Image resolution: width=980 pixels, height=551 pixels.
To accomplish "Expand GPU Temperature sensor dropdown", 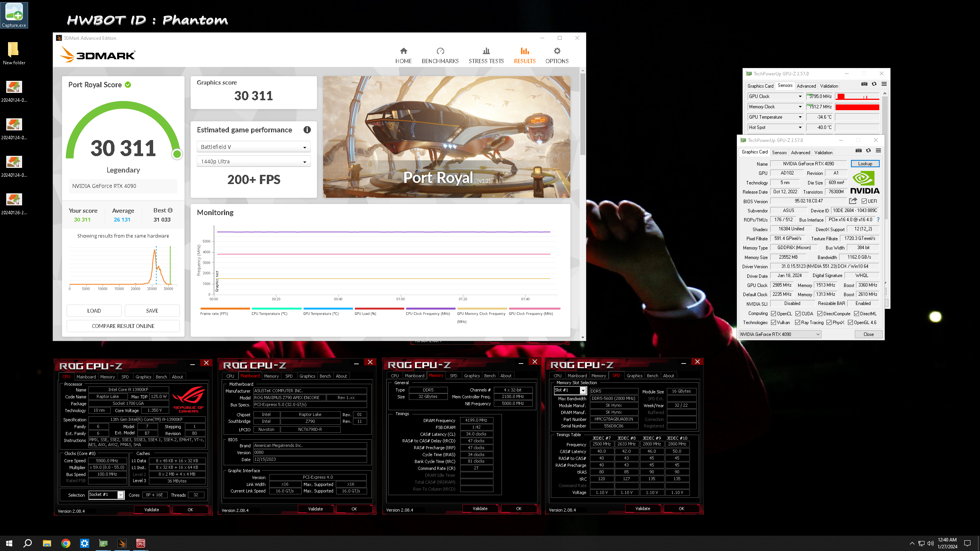I will click(800, 117).
